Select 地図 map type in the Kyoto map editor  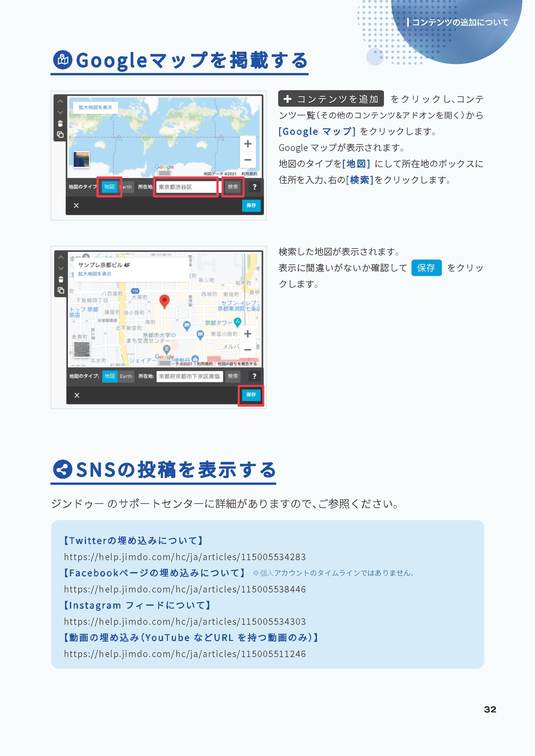point(110,376)
